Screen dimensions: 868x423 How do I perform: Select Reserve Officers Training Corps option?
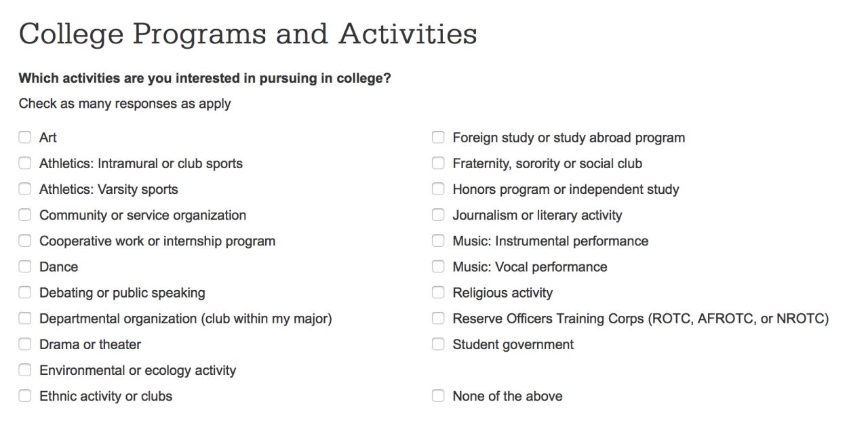click(439, 318)
